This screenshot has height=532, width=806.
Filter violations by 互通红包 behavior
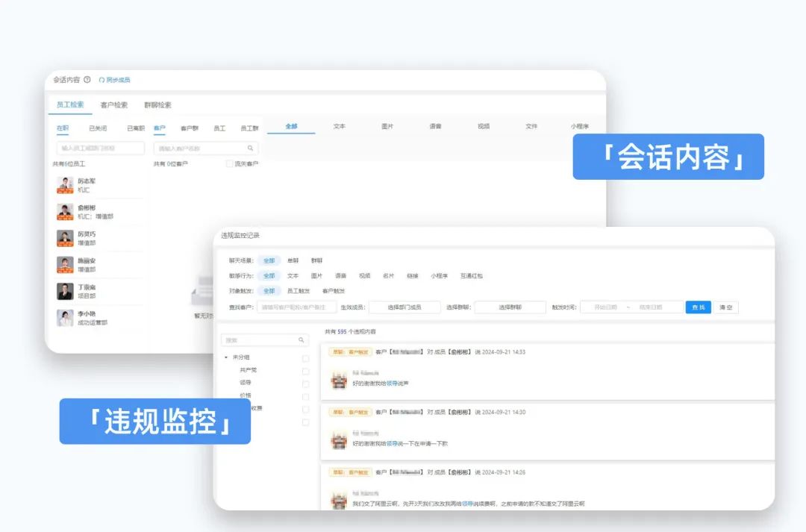pos(471,276)
